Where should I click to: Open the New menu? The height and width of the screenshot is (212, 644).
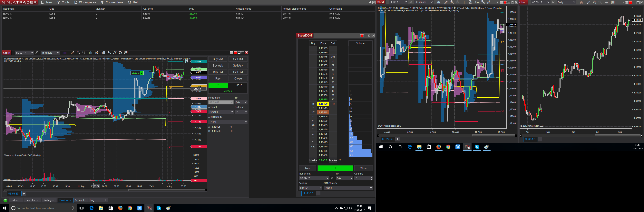click(x=47, y=2)
